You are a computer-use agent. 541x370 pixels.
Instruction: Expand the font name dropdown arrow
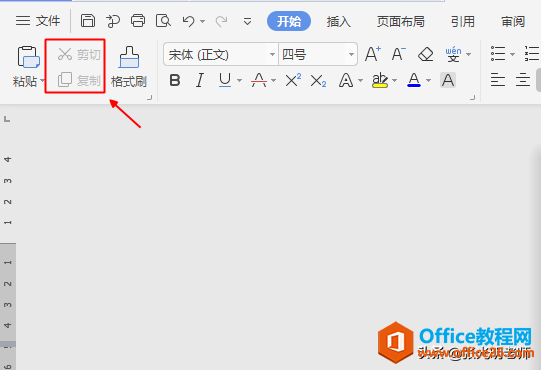coord(272,55)
